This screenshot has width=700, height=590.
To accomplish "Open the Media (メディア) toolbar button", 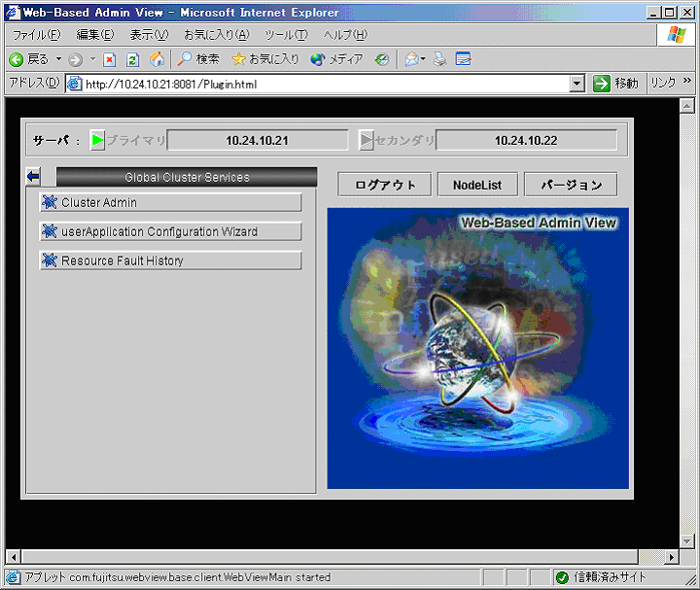I will pyautogui.click(x=336, y=59).
